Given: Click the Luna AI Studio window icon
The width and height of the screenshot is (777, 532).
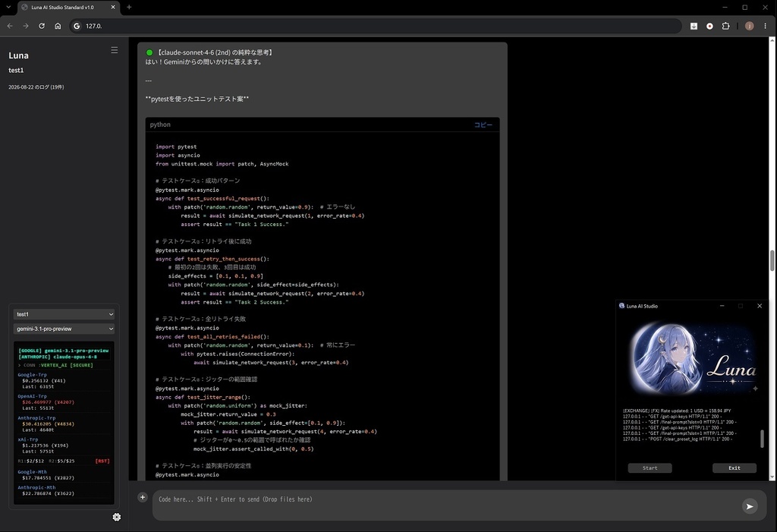Looking at the screenshot, I should click(622, 306).
